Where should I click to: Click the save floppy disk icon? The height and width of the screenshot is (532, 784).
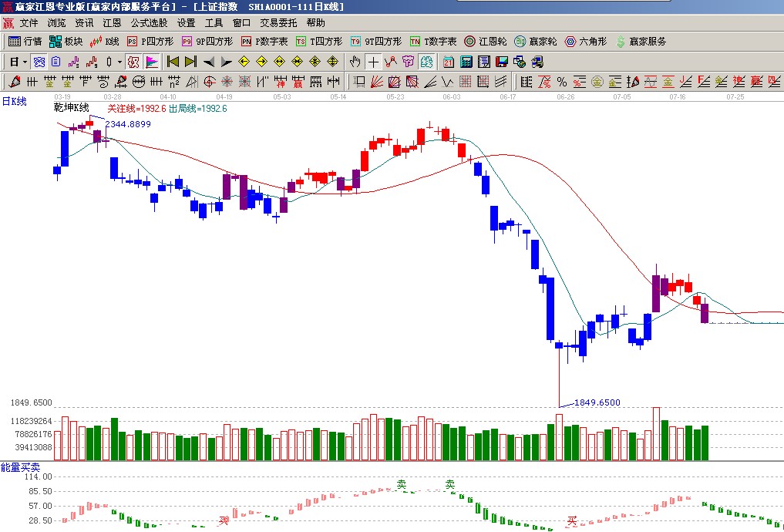pos(502,62)
